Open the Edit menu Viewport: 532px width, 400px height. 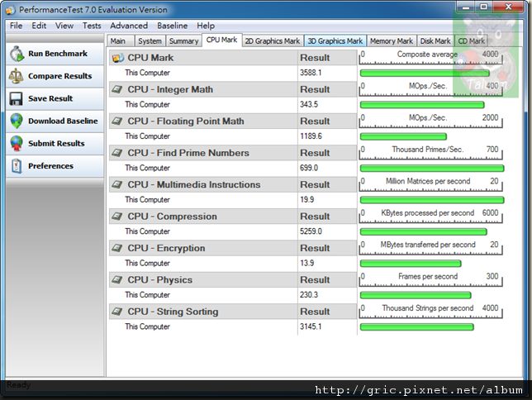39,26
